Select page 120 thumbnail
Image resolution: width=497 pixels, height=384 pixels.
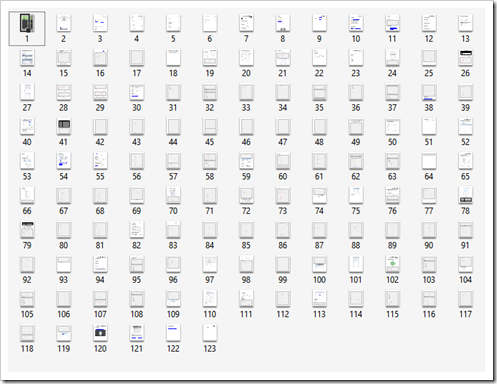(100, 332)
